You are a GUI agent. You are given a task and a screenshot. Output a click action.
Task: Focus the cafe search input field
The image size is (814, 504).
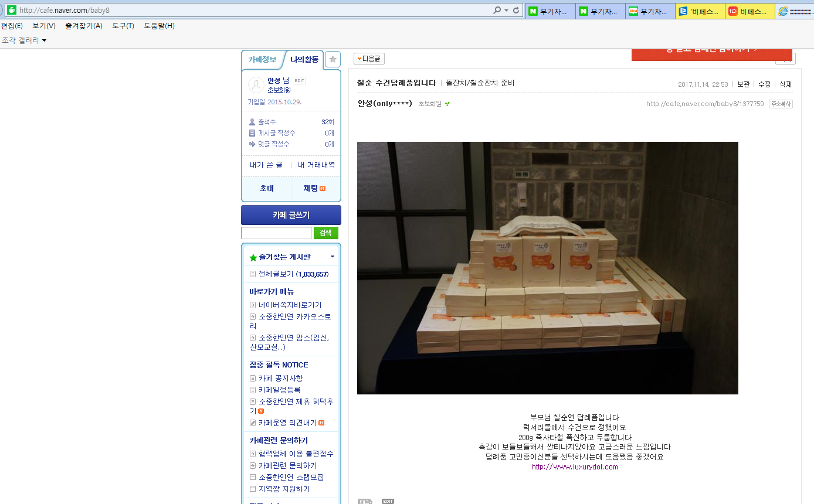276,233
